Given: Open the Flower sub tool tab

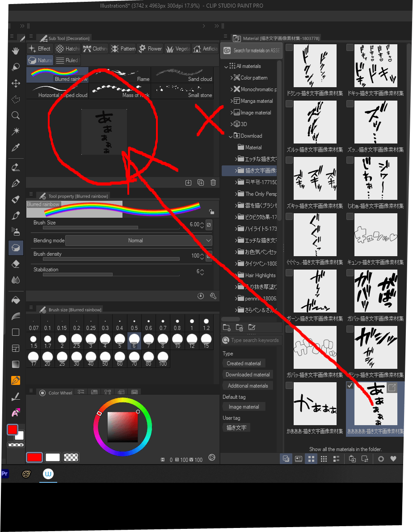Looking at the screenshot, I should pyautogui.click(x=150, y=49).
